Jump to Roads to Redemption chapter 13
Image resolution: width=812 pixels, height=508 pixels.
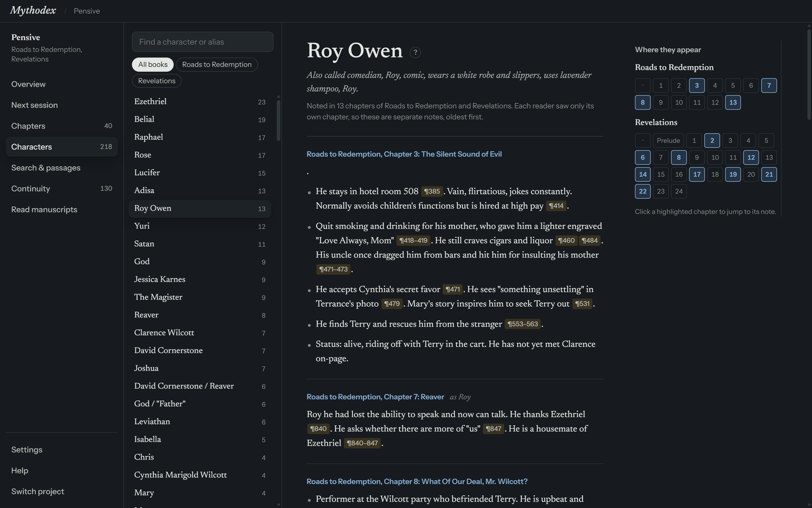(x=733, y=103)
